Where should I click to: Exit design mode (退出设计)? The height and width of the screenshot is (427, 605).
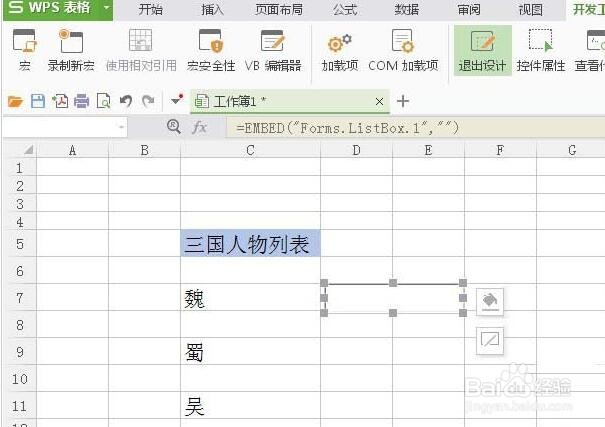482,50
